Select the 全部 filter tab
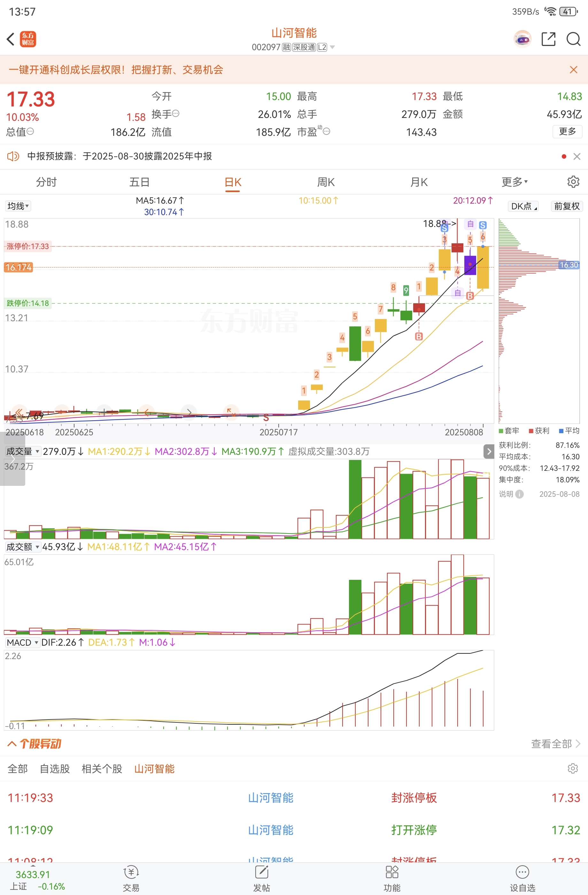 coord(18,769)
